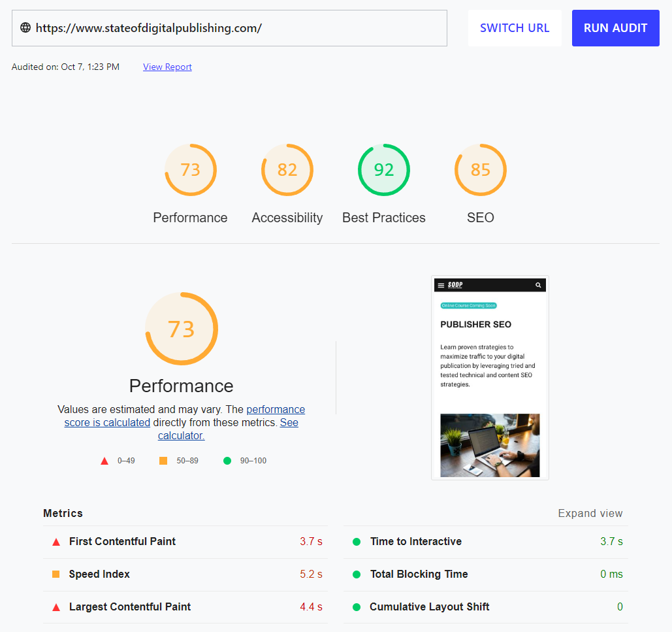Screen dimensions: 672x632
Task: Jump to the SEO score gauge
Action: tap(480, 170)
